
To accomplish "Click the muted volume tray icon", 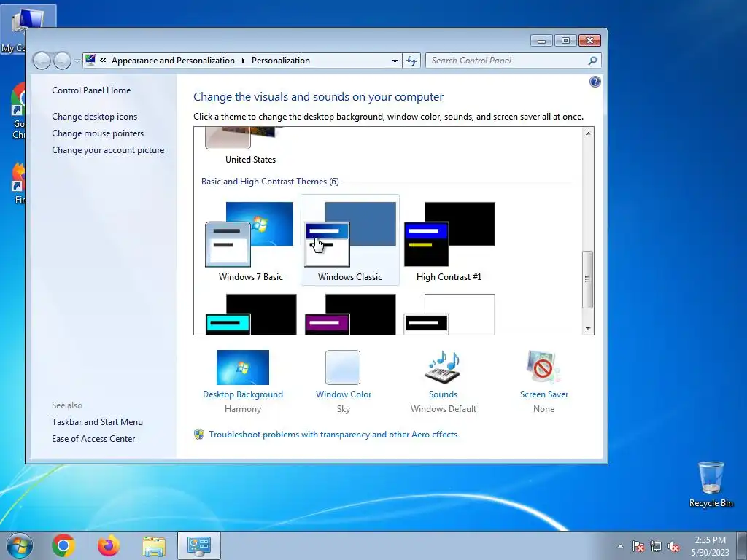I will [x=673, y=546].
